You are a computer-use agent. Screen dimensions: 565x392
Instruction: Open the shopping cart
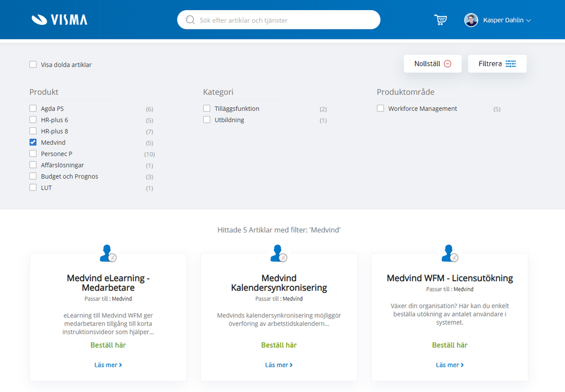pyautogui.click(x=441, y=20)
